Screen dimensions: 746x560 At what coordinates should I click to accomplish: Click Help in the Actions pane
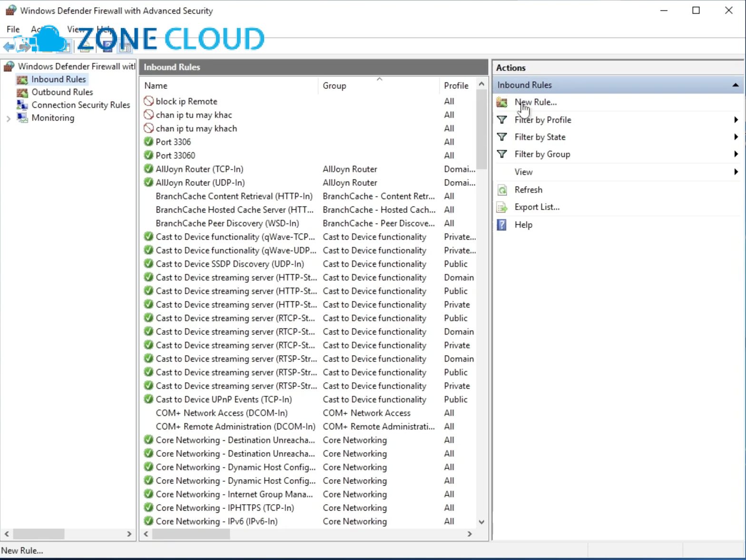[523, 225]
